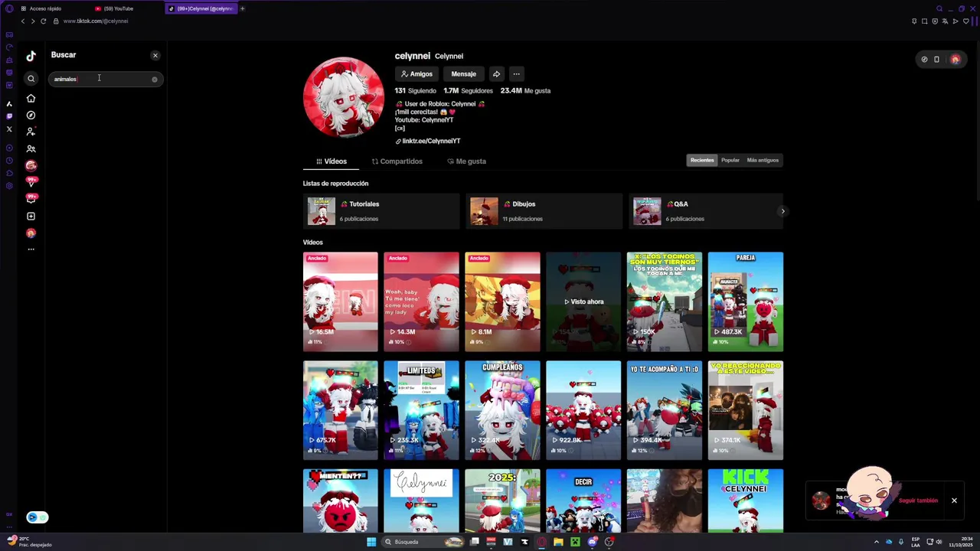Clear the search text with the x icon

coord(154,79)
